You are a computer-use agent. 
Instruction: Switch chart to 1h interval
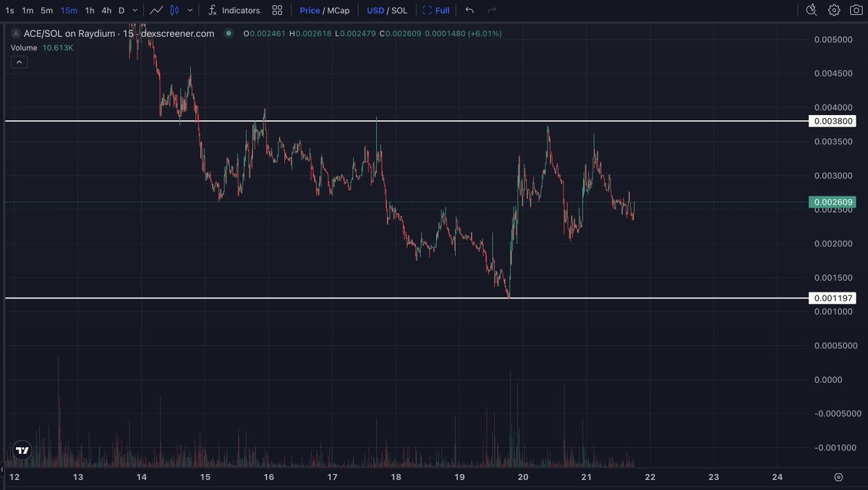(90, 10)
